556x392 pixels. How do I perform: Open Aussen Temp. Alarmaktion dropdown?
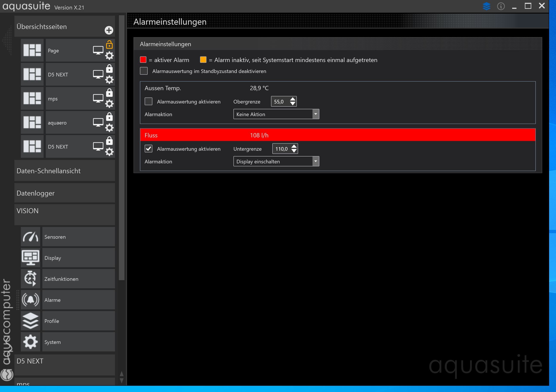276,114
